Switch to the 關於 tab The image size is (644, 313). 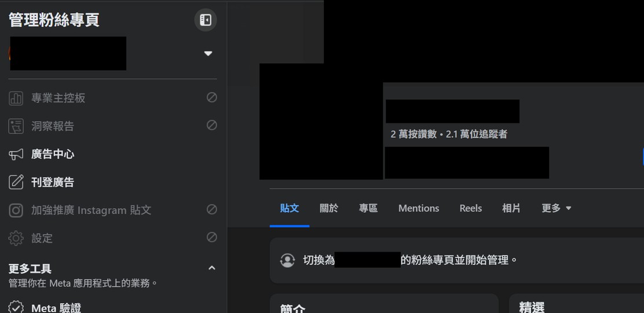pos(329,208)
